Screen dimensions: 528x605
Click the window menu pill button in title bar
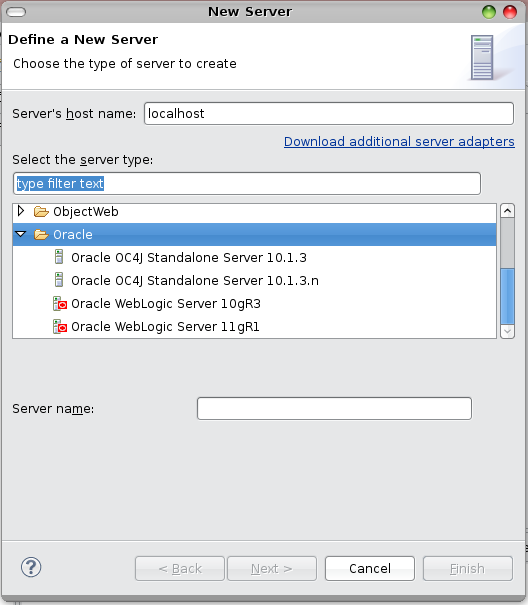(16, 12)
